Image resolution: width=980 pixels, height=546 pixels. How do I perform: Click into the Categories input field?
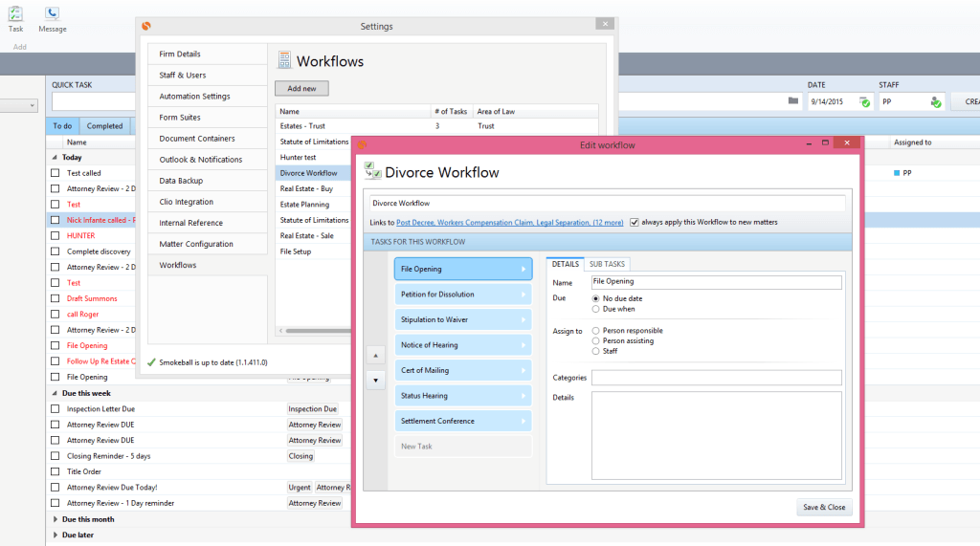(x=716, y=378)
